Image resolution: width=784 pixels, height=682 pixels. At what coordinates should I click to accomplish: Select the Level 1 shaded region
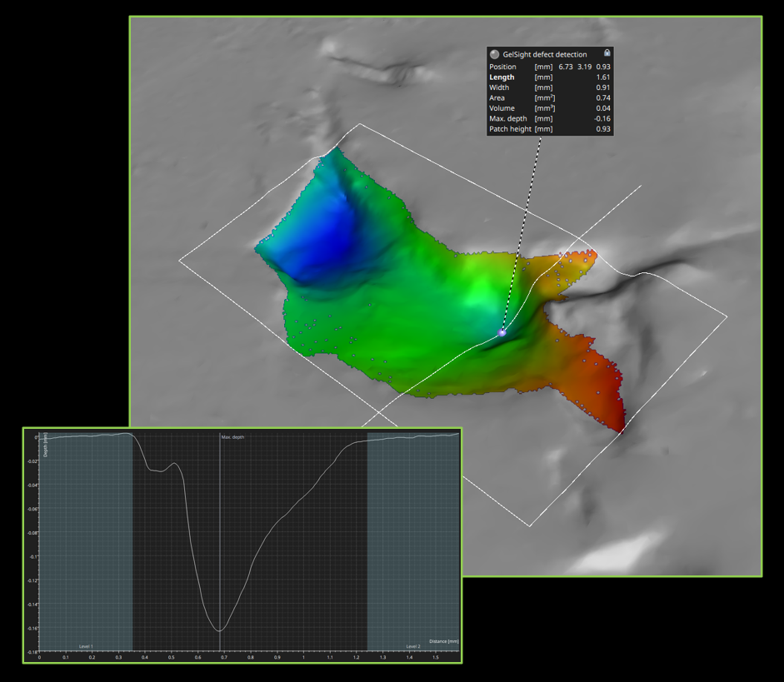[86, 541]
